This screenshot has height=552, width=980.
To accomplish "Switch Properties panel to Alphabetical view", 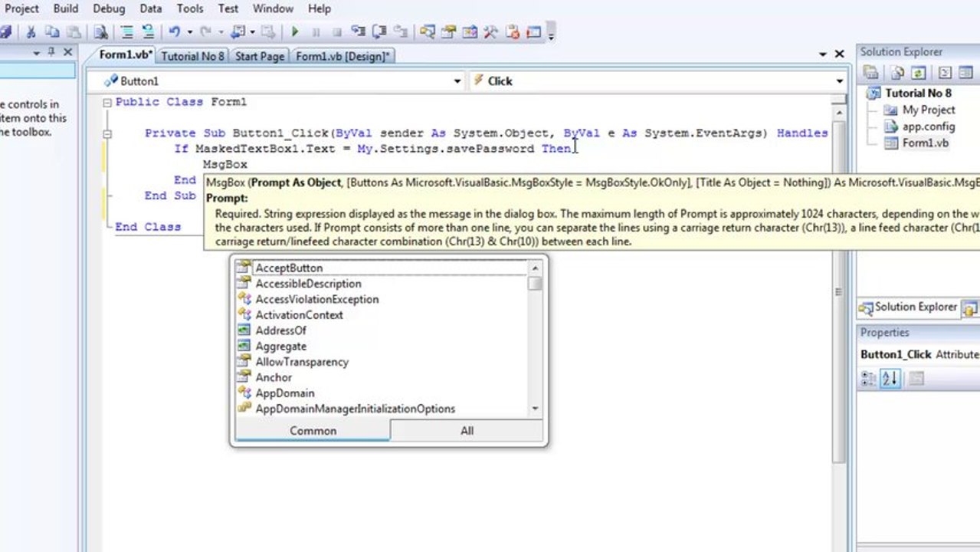I will (x=890, y=378).
